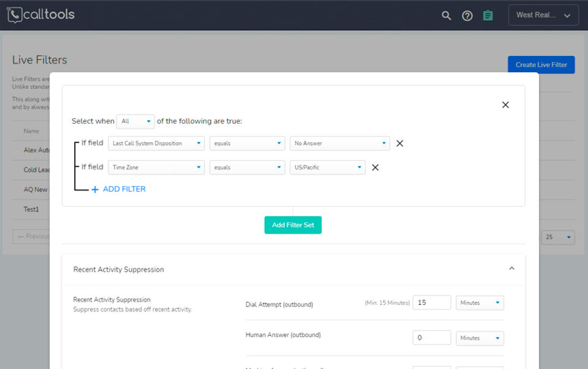
Task: Click the search magnifier icon
Action: (447, 15)
